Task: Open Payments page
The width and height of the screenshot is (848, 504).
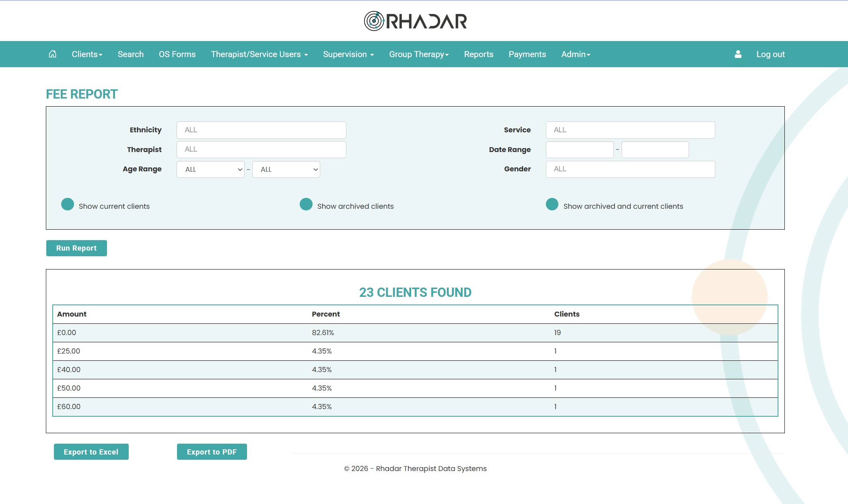Action: click(x=527, y=54)
